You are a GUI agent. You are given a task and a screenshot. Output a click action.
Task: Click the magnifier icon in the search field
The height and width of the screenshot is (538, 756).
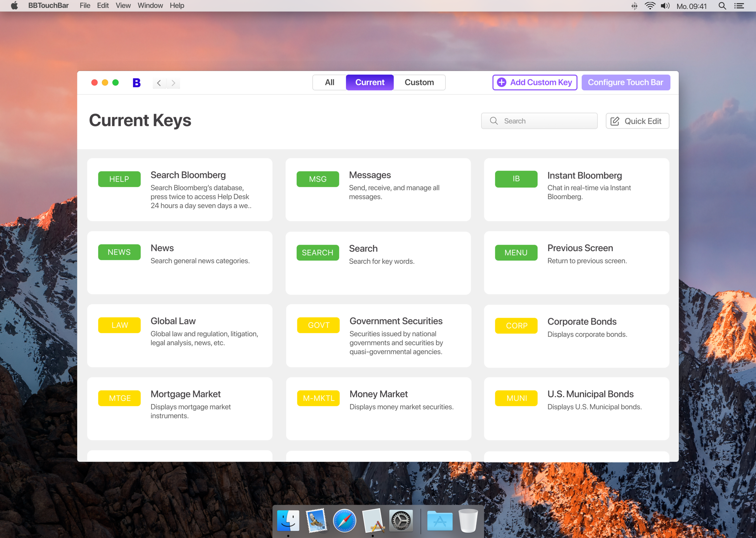[494, 121]
